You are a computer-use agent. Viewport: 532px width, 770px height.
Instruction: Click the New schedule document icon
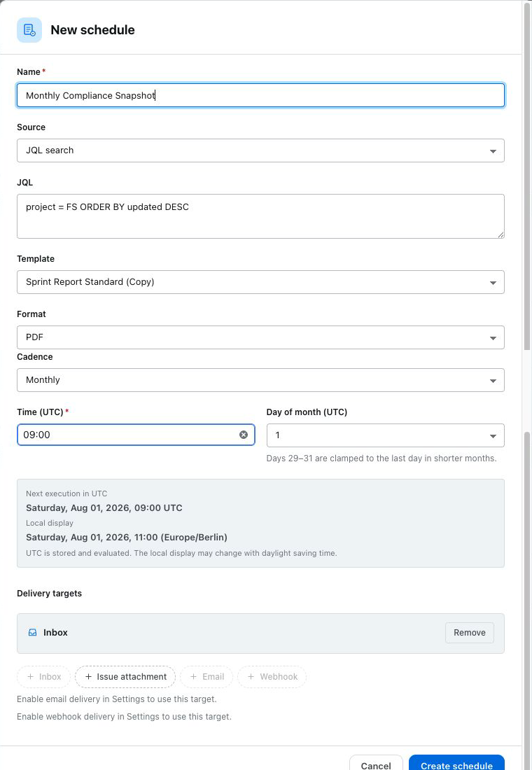(x=29, y=30)
